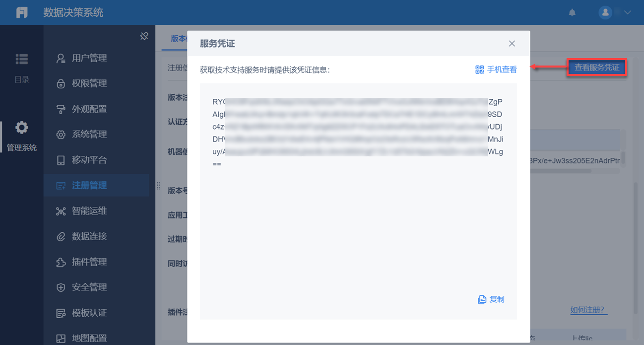
Task: Open the 目录 directory icon
Action: coord(22,59)
